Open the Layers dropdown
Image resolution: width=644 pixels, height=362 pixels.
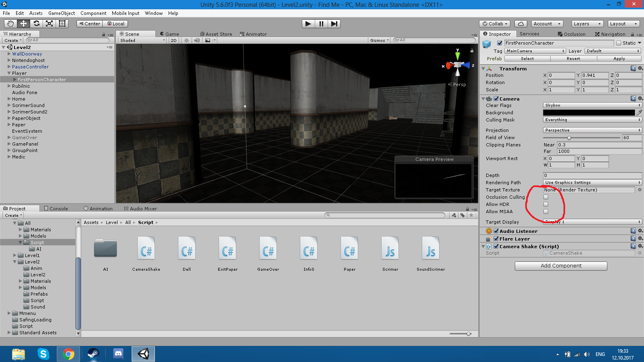(x=587, y=24)
